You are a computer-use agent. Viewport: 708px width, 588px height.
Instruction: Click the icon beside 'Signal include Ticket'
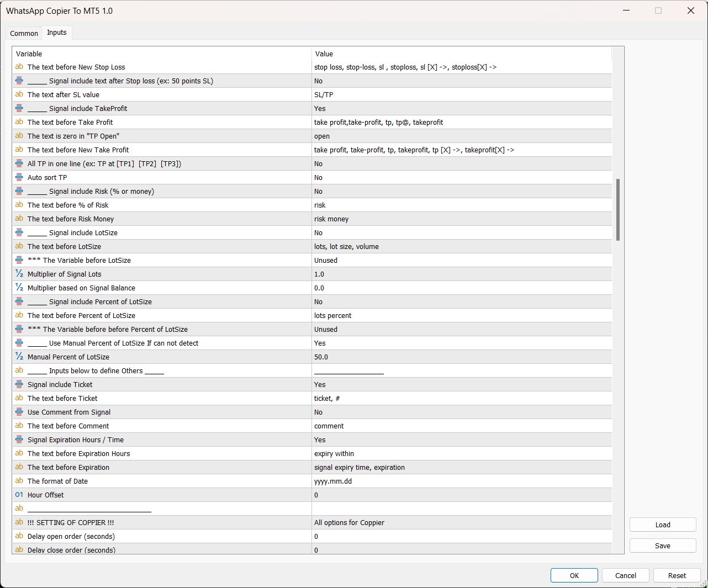click(19, 384)
